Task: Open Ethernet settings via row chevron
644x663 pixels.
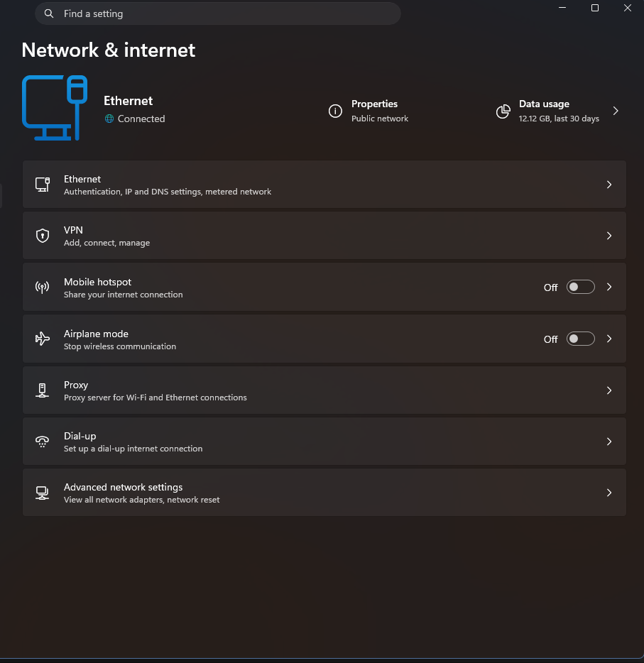Action: 609,185
